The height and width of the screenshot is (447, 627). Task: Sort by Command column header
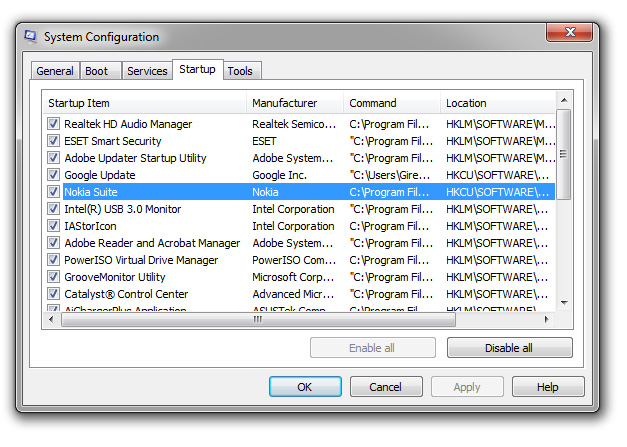pos(392,103)
